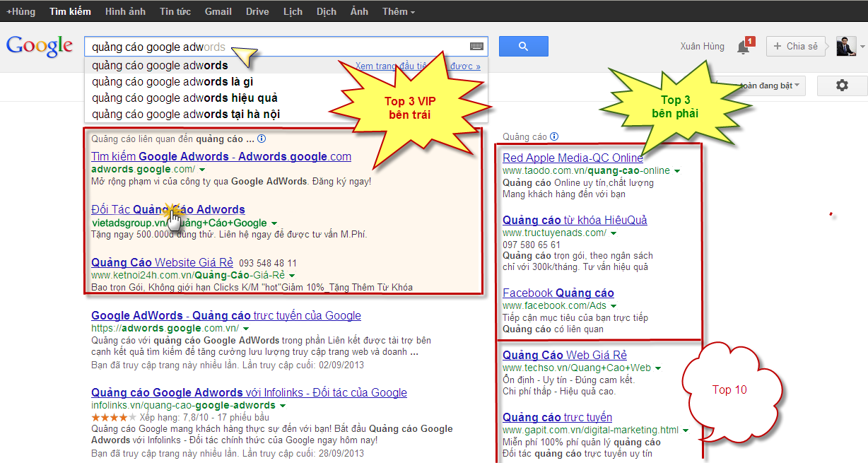Click info icon beside right-column "Quảng cáo" label
Screen dimensions: 868x463
555,136
